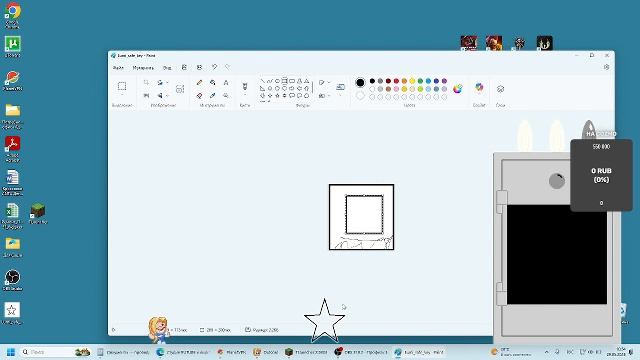Pick the yellow swatch in top row
The width and height of the screenshot is (640, 360).
tap(412, 81)
